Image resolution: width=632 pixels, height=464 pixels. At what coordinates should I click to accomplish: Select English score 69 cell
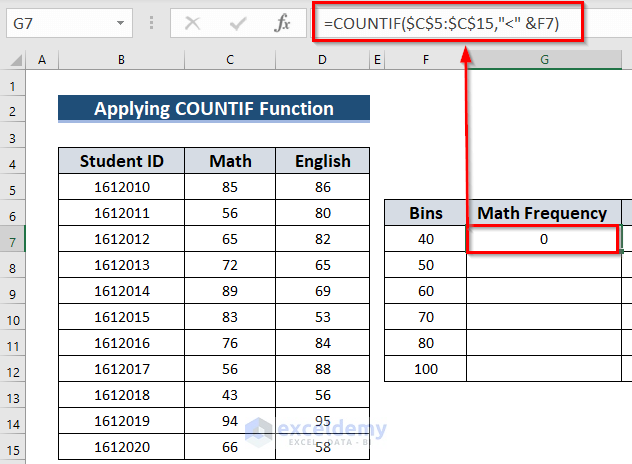point(322,291)
